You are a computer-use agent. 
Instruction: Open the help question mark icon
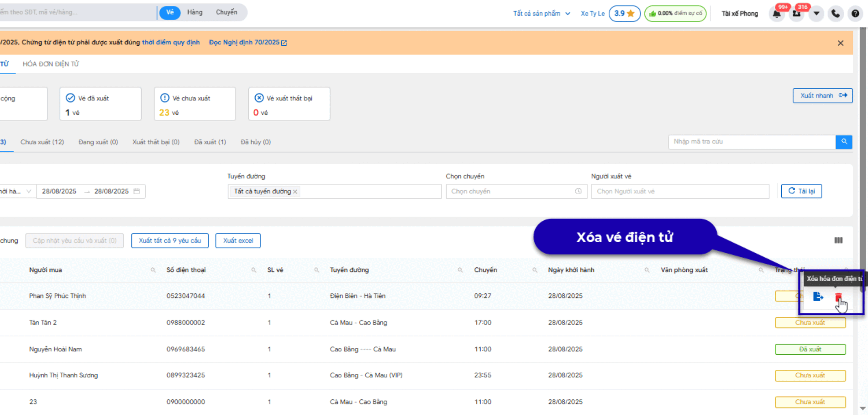pyautogui.click(x=855, y=14)
